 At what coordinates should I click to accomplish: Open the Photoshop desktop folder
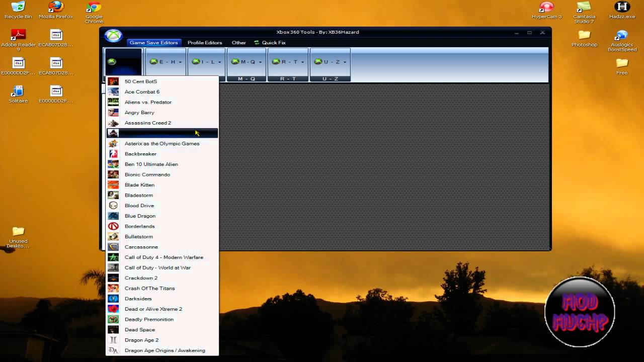click(x=584, y=38)
